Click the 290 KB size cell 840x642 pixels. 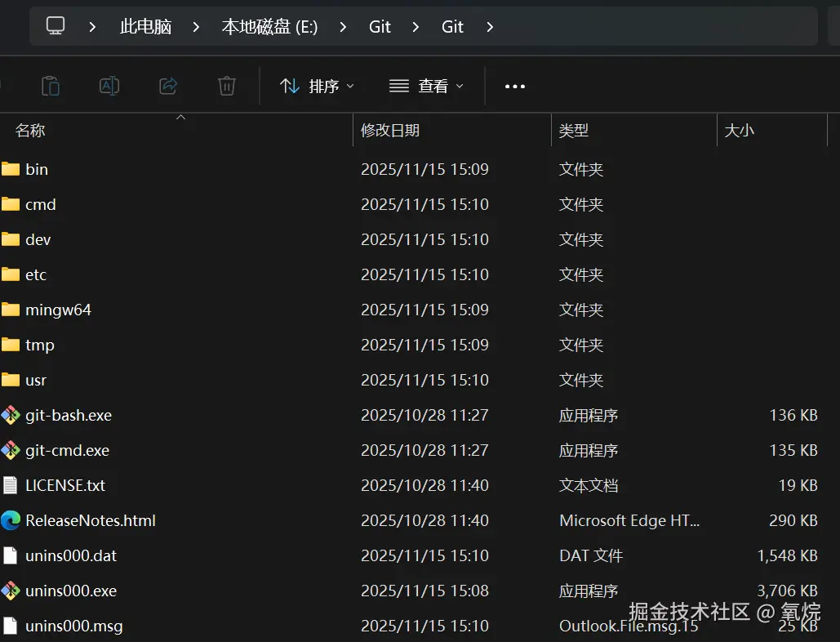[793, 520]
